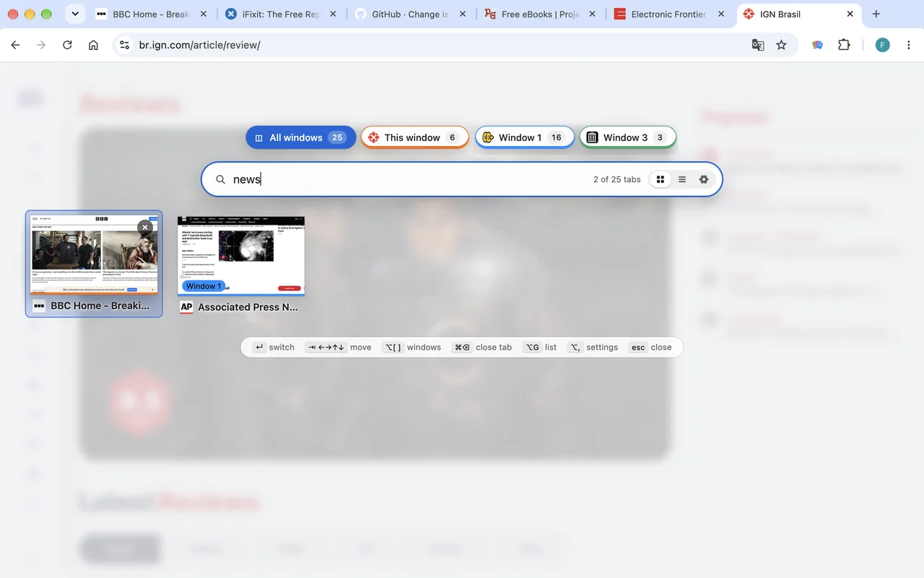Viewport: 924px width, 578px height.
Task: Select the "All windows" filter
Action: 301,137
